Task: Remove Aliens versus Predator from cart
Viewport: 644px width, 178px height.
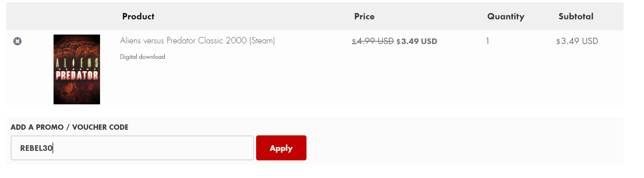Action: [x=17, y=41]
